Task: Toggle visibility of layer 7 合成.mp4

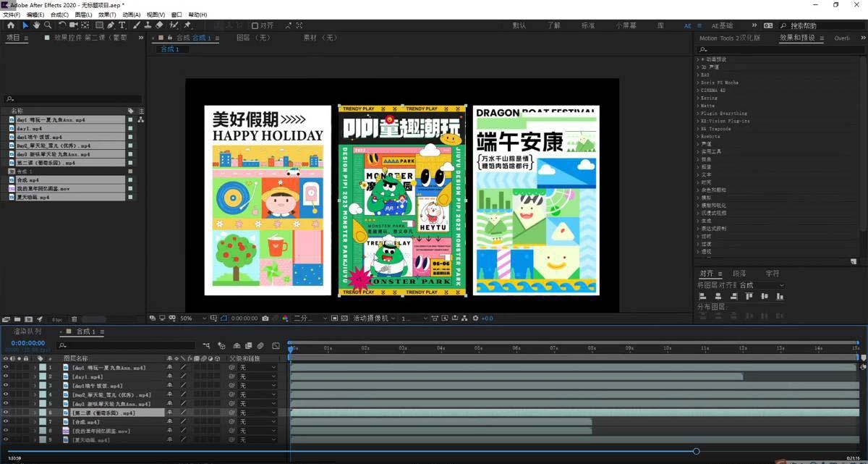Action: pyautogui.click(x=6, y=421)
